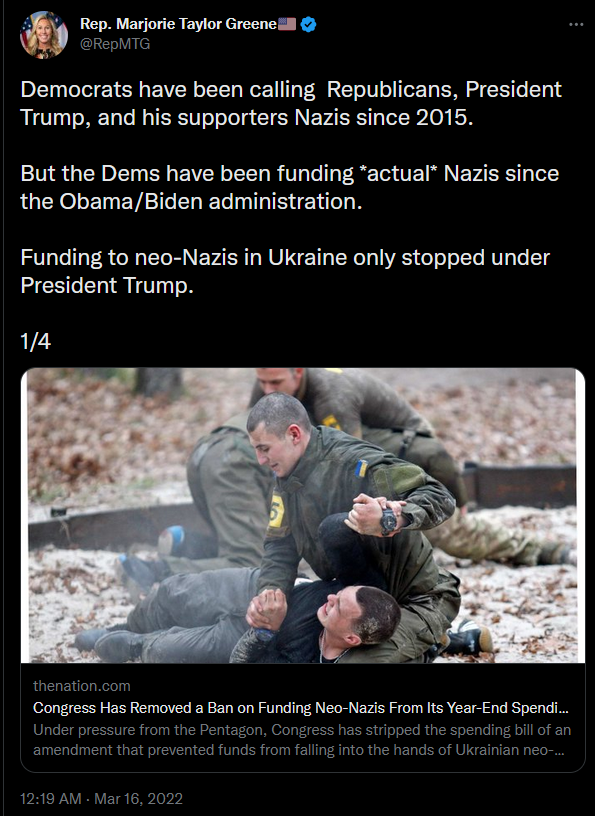This screenshot has height=816, width=595.
Task: Open the three-dot more options menu
Action: tap(576, 24)
